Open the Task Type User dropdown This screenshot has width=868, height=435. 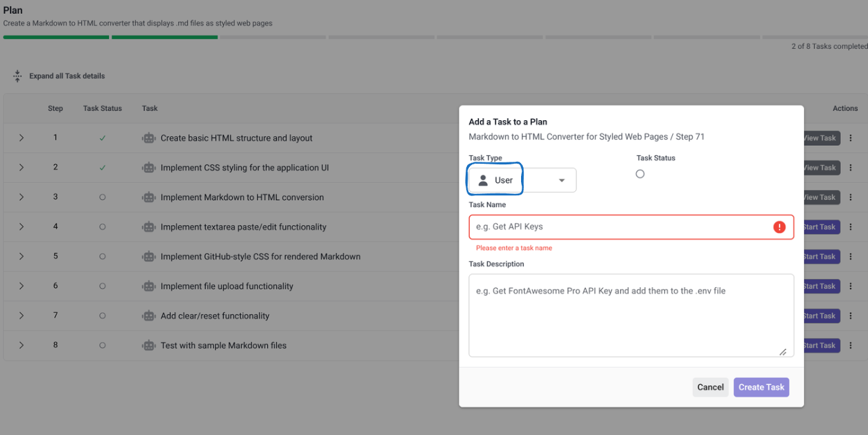pos(522,180)
